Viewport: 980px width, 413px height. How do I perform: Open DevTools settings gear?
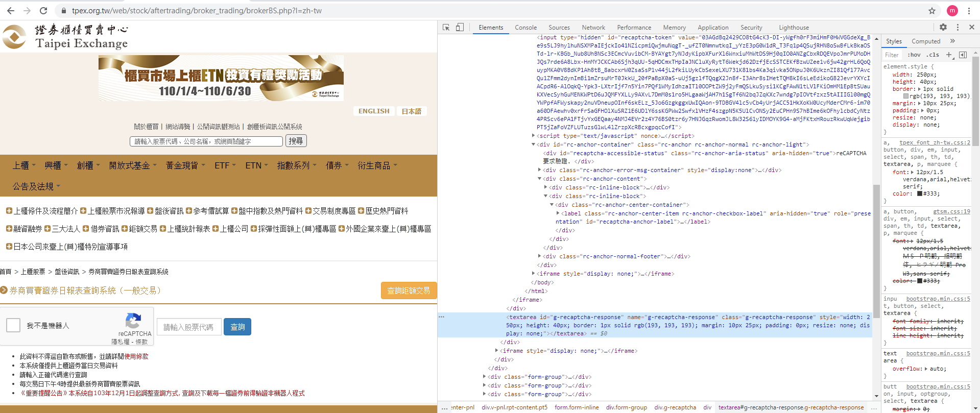(x=943, y=28)
